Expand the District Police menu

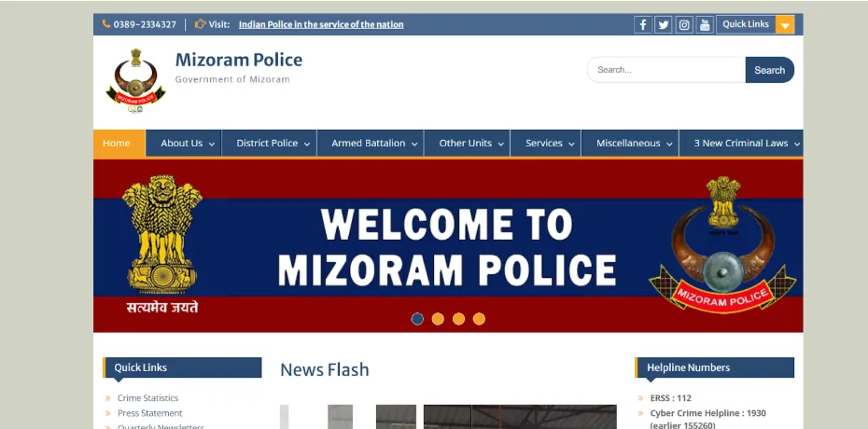point(273,144)
